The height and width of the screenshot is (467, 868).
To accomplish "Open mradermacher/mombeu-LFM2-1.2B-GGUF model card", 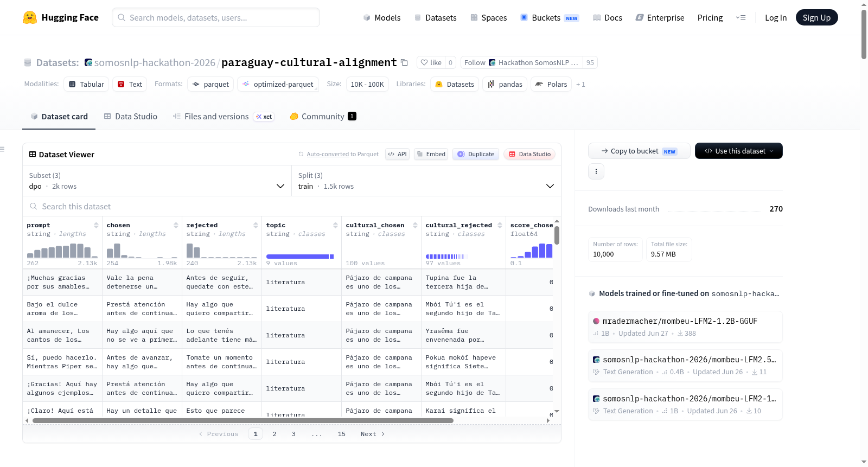I will (685, 327).
